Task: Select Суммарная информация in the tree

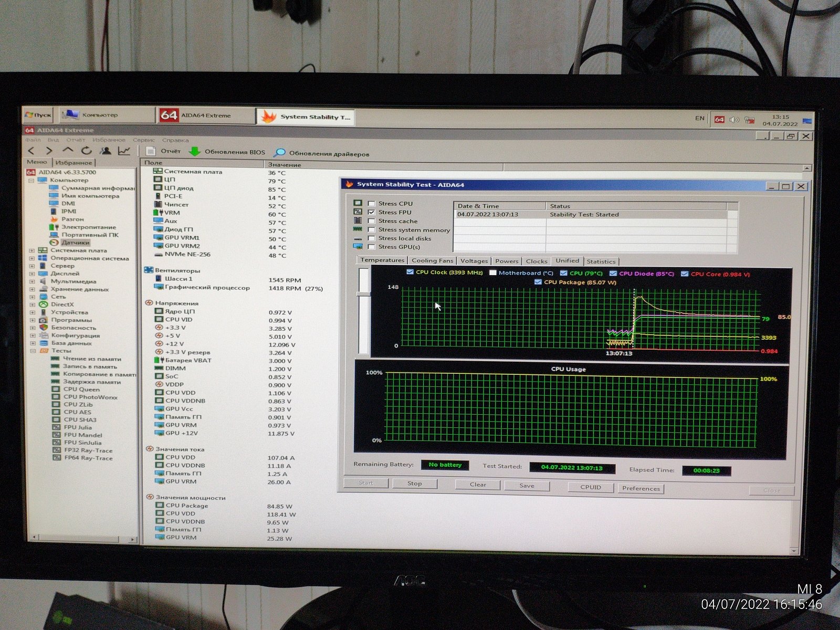Action: pos(91,188)
